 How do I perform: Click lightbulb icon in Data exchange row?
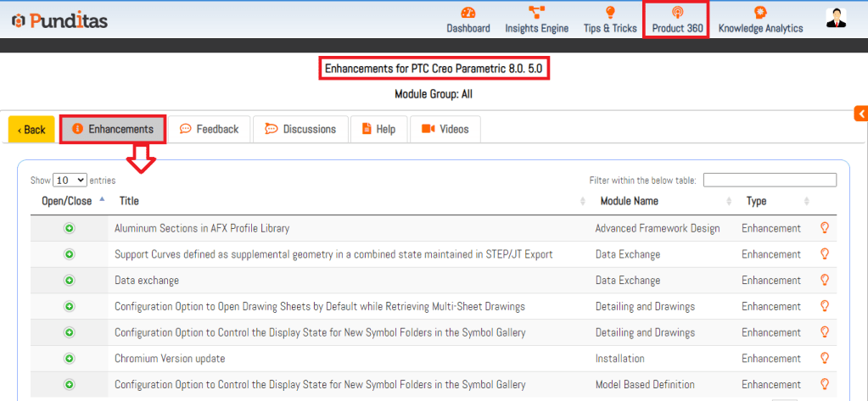pyautogui.click(x=823, y=280)
